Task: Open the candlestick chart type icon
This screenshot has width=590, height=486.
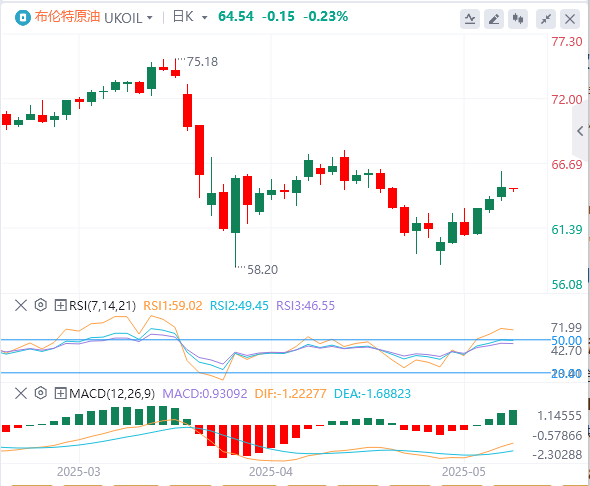Action: (518, 19)
